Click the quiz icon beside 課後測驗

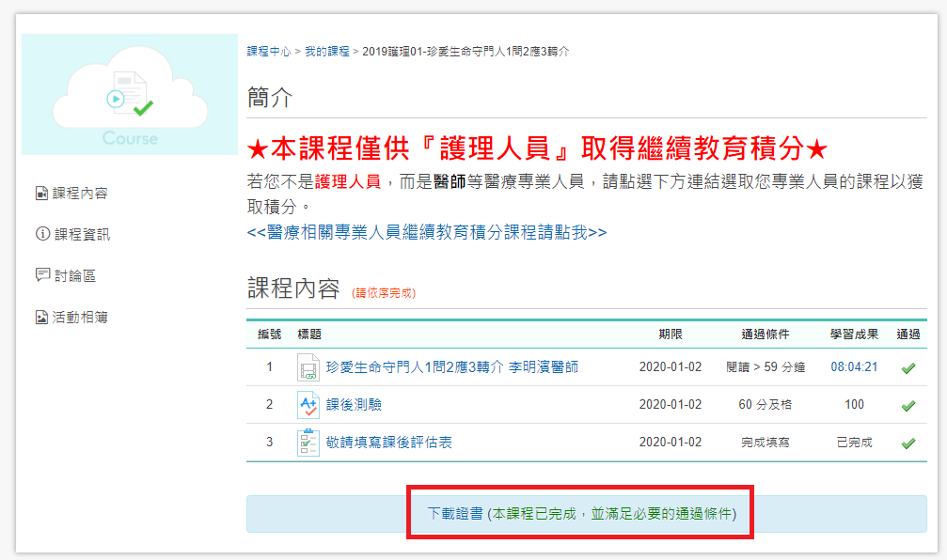coord(308,405)
